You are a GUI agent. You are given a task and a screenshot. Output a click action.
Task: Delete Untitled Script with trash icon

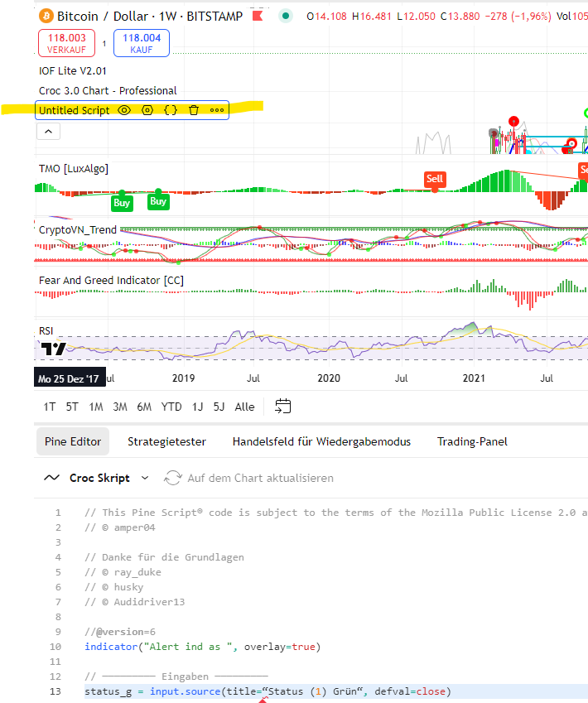194,110
